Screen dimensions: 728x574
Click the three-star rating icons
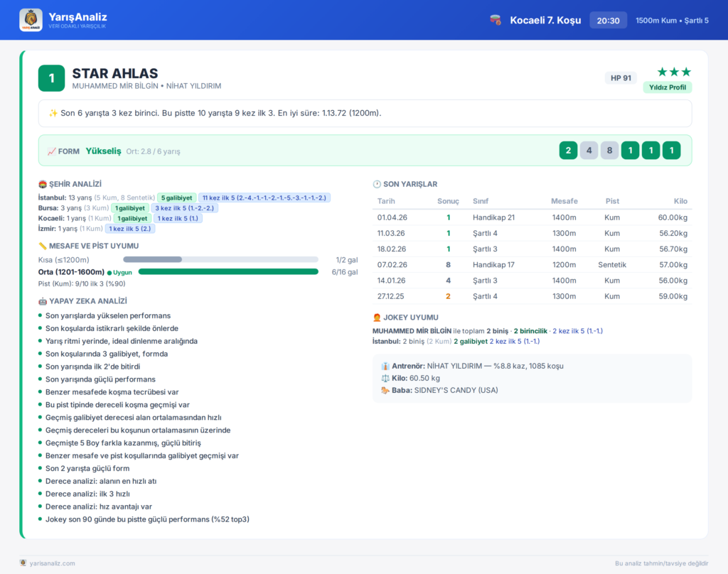tap(674, 72)
